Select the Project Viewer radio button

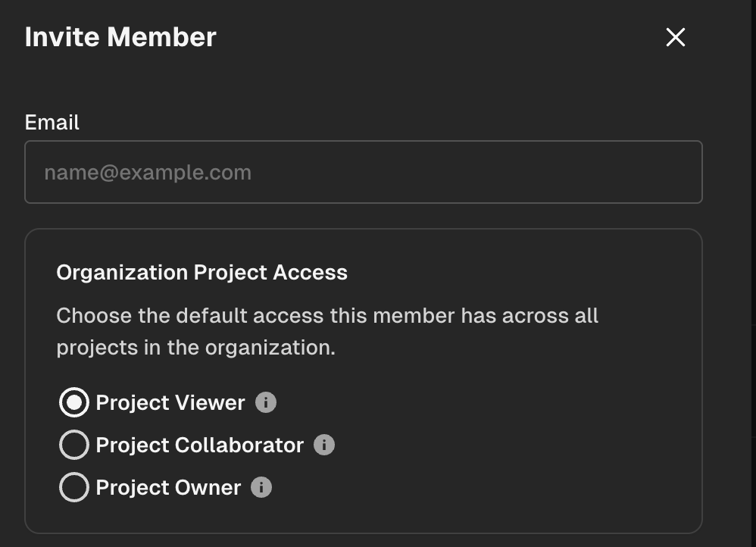pyautogui.click(x=74, y=402)
